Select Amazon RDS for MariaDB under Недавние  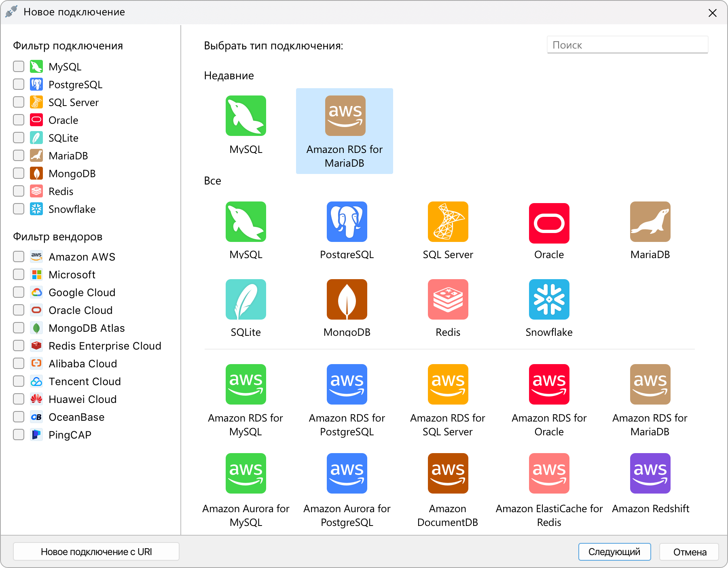click(345, 131)
